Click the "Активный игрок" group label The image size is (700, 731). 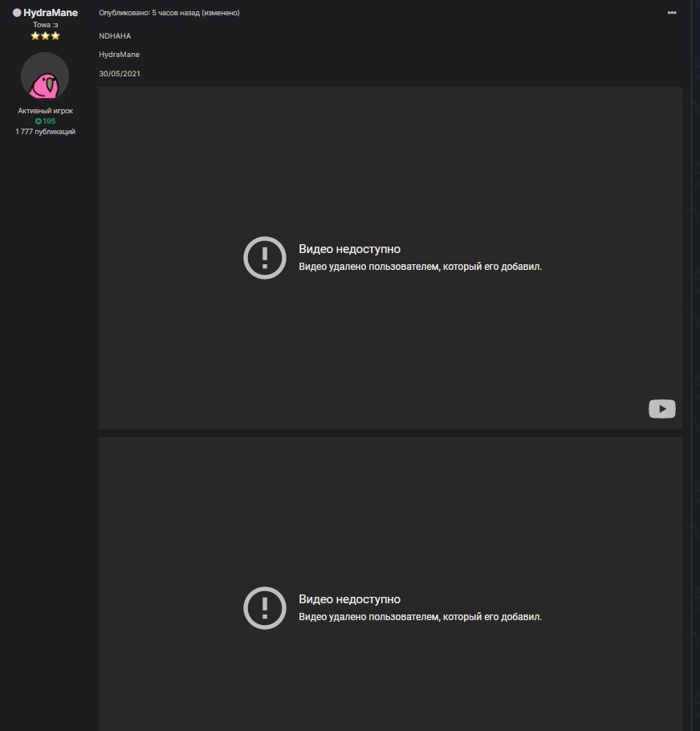click(x=45, y=111)
